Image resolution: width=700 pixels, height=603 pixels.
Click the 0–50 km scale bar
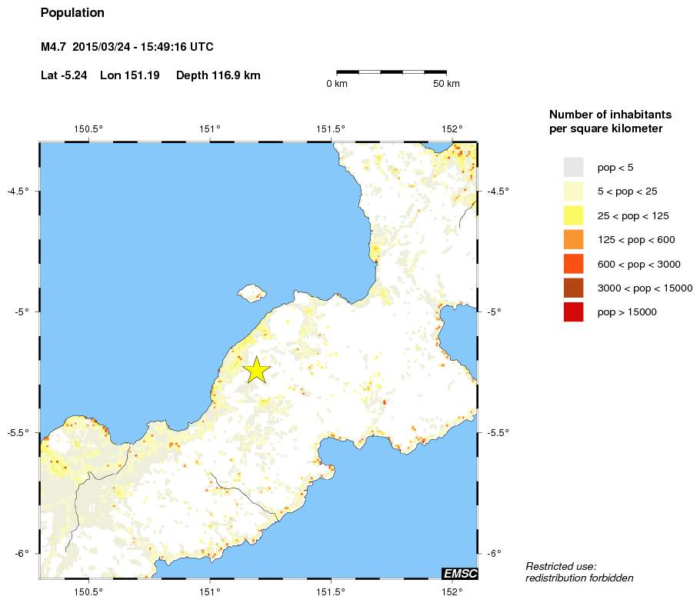[392, 72]
